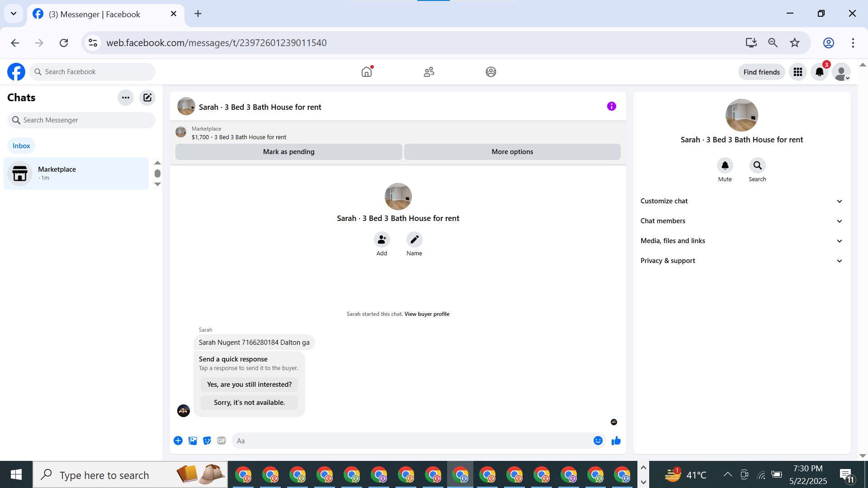The image size is (868, 488).
Task: Focus the Search Facebook field
Action: [x=92, y=72]
